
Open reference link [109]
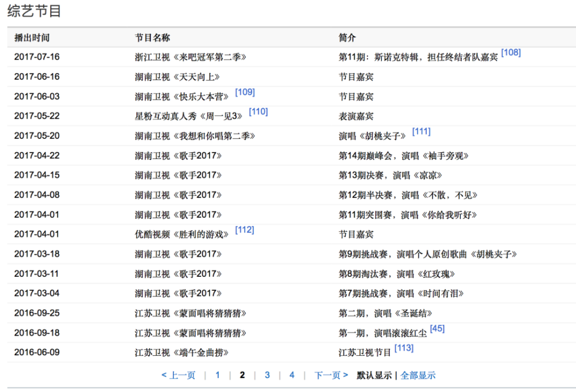245,92
